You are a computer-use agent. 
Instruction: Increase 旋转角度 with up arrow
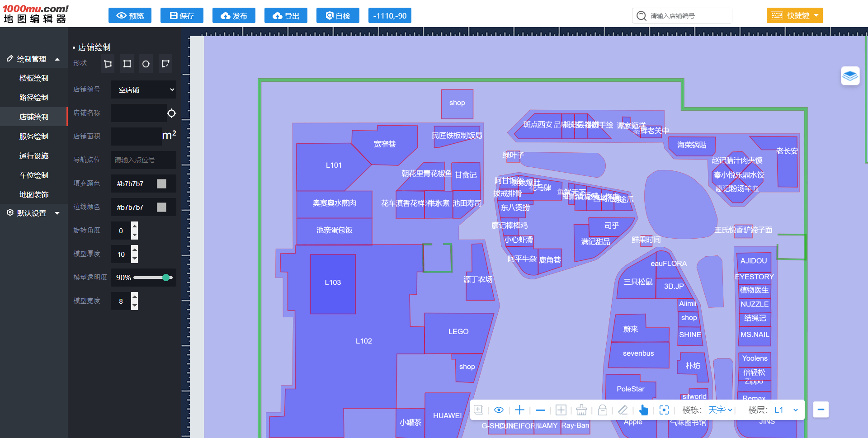(x=134, y=226)
